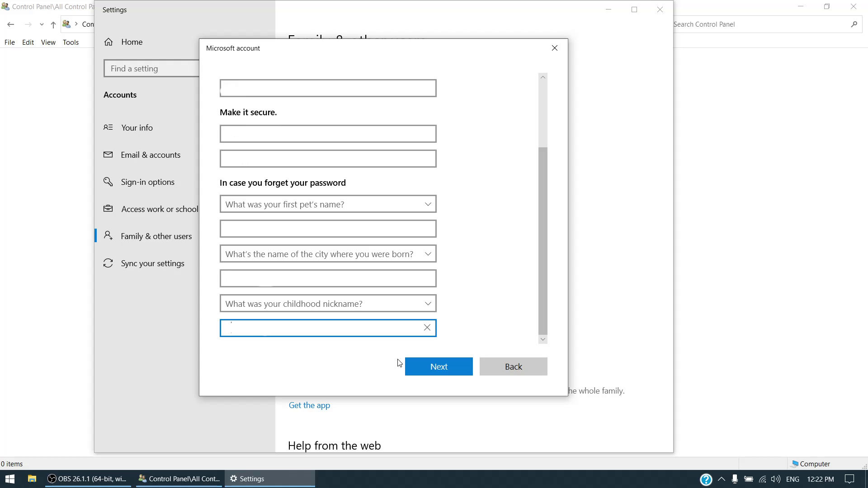Open Sync your settings page
Viewport: 868px width, 488px height.
pos(152,263)
